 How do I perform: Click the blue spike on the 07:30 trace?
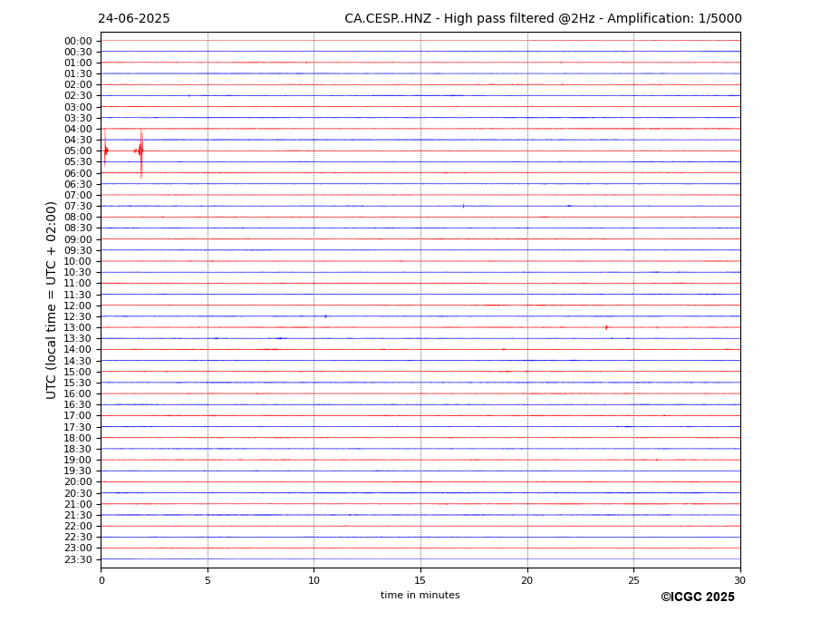pos(463,206)
